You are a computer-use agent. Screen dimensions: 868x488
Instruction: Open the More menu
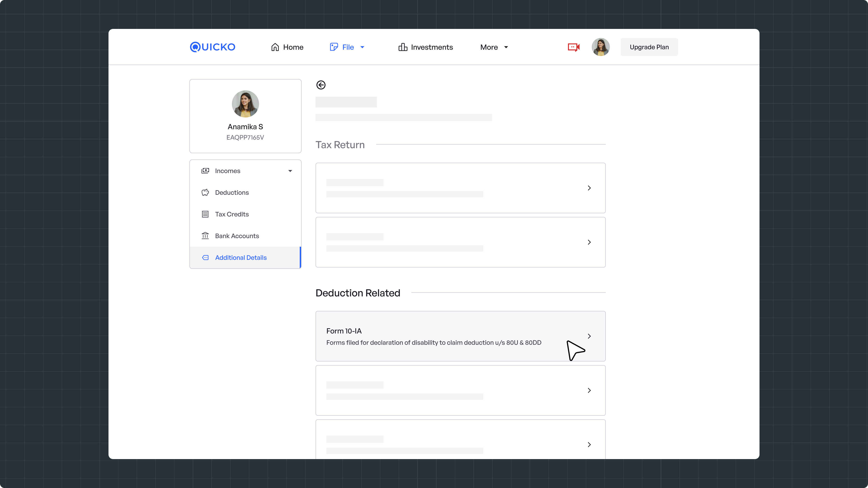pyautogui.click(x=494, y=47)
